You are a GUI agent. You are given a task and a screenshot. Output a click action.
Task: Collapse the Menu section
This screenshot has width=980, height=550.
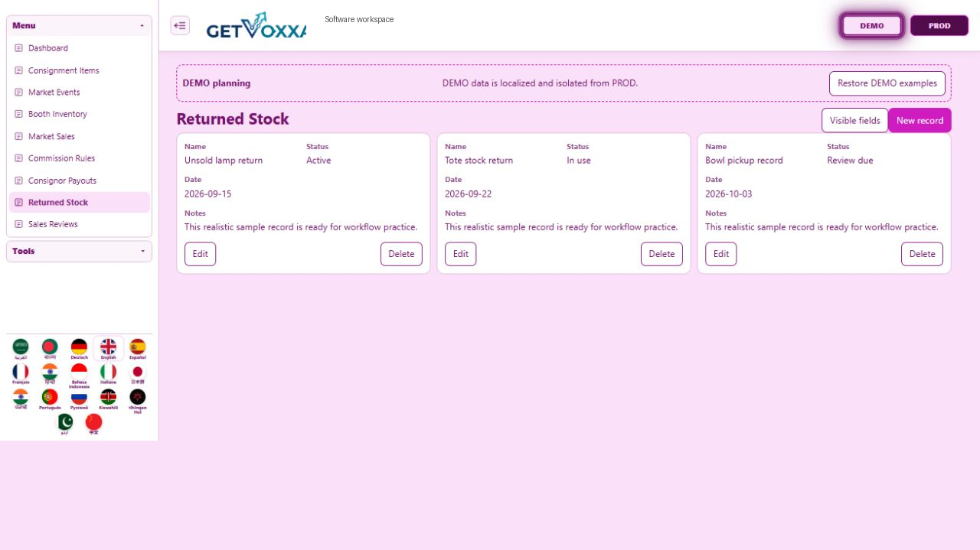(79, 25)
